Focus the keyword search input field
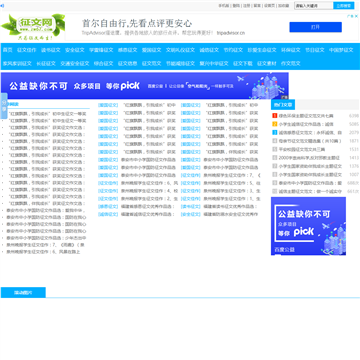This screenshot has width=360, height=360. [314, 6]
